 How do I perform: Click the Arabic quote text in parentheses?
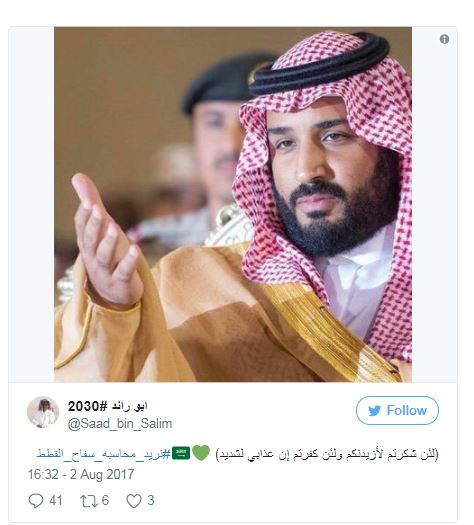[327, 454]
